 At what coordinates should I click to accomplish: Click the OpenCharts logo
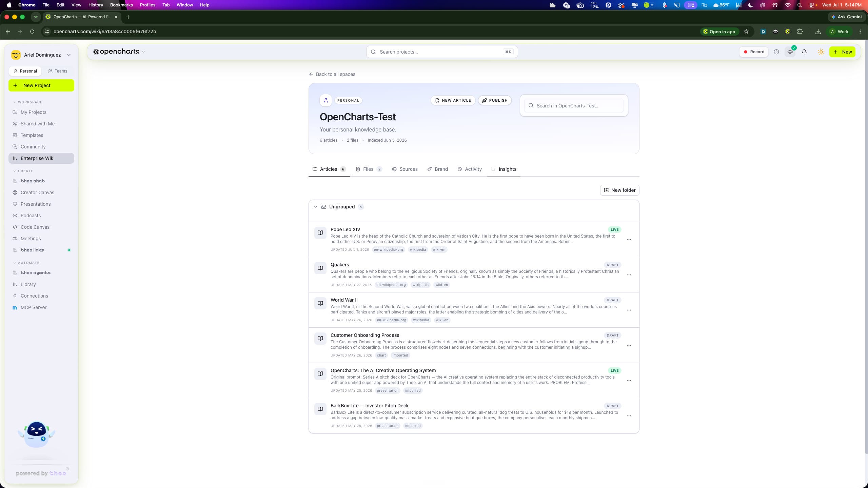point(116,52)
